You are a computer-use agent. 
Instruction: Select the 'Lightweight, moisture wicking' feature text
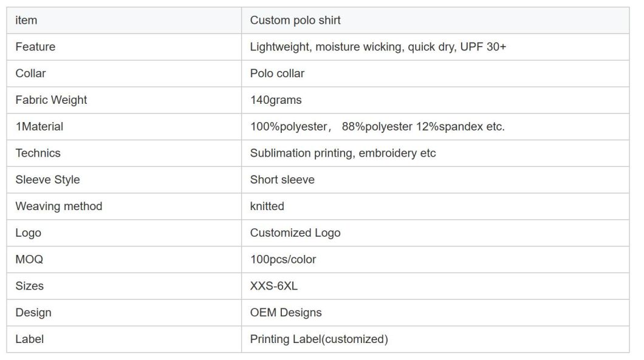327,47
